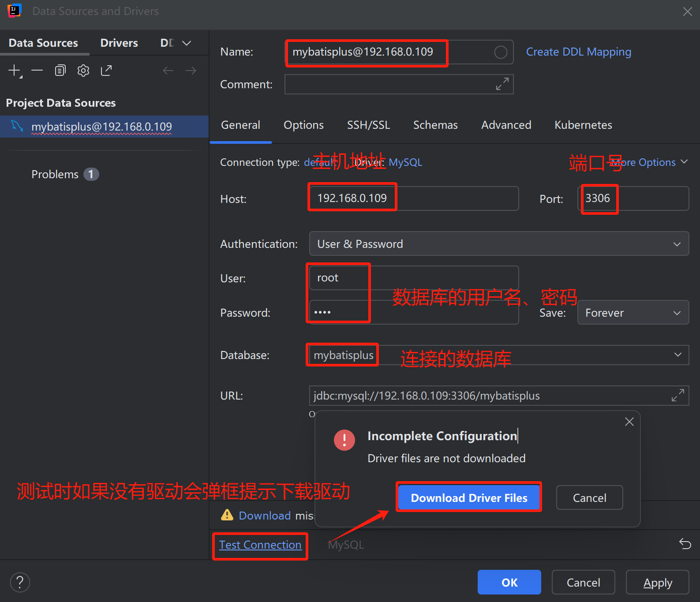Screen dimensions: 700x602
Task: Click the MySQL label beside Test Connection
Action: [346, 545]
